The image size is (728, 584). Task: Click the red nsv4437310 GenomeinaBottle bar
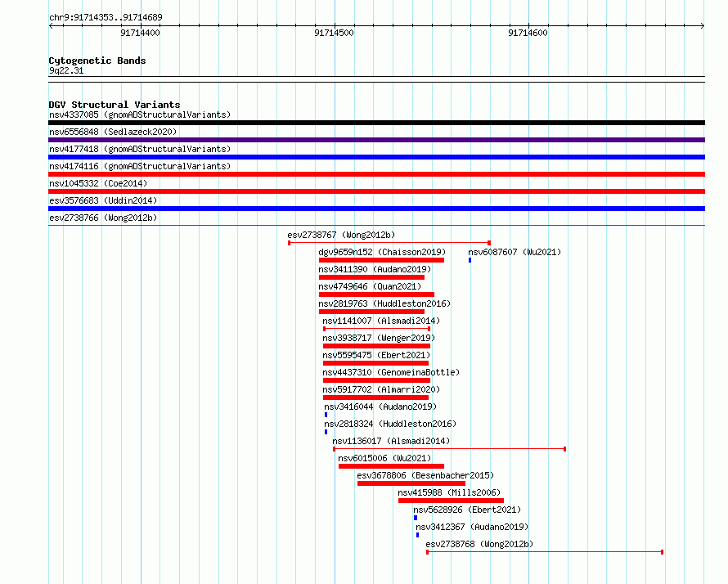376,380
